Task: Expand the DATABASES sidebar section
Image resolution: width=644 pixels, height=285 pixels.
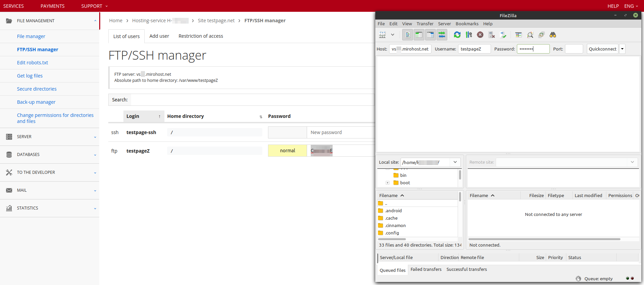Action: [50, 155]
